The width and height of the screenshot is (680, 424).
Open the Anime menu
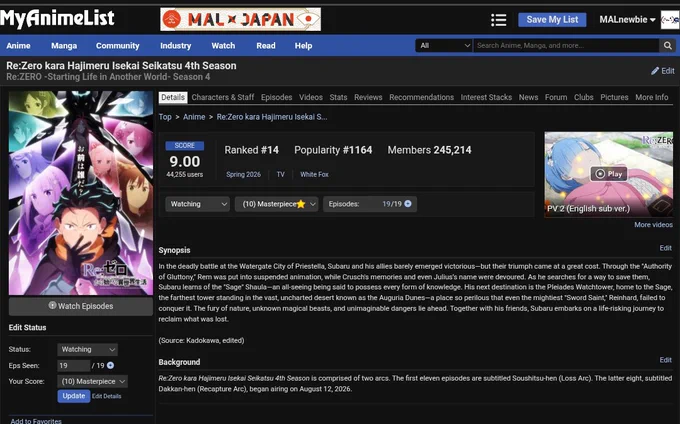(18, 46)
